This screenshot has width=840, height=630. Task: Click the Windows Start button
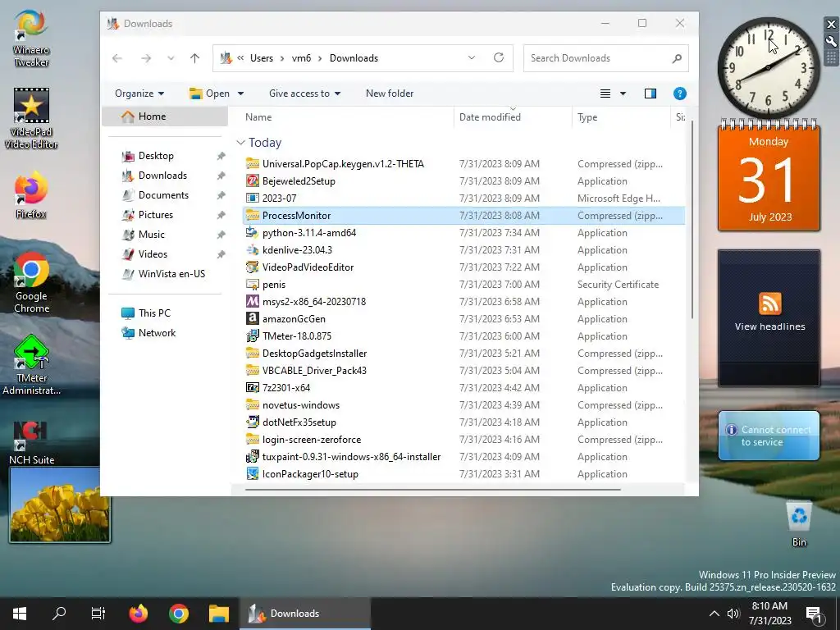pyautogui.click(x=20, y=614)
